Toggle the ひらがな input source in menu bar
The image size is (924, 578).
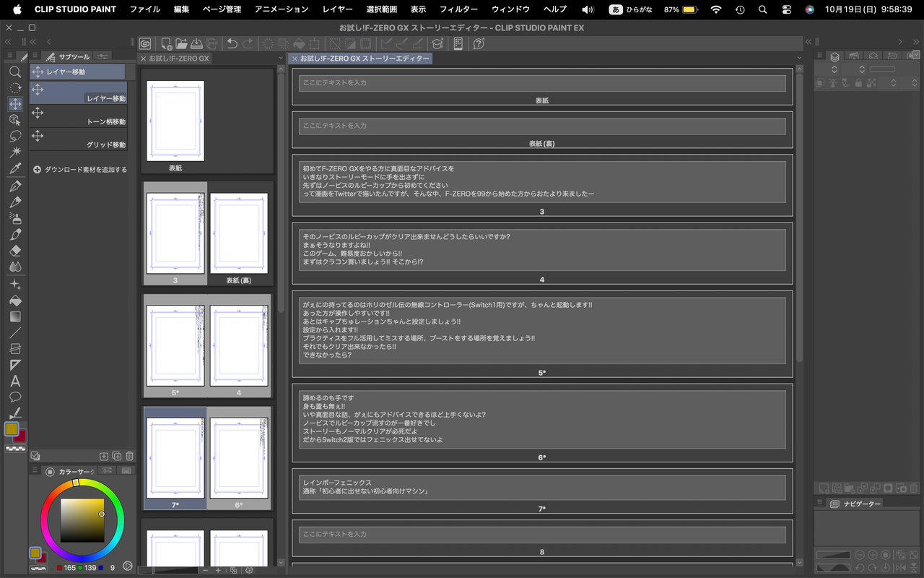pyautogui.click(x=632, y=9)
